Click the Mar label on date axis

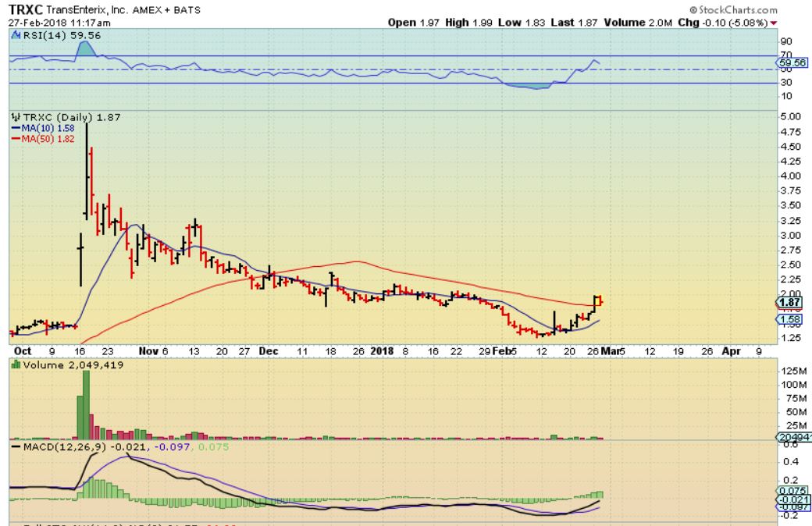pos(610,351)
